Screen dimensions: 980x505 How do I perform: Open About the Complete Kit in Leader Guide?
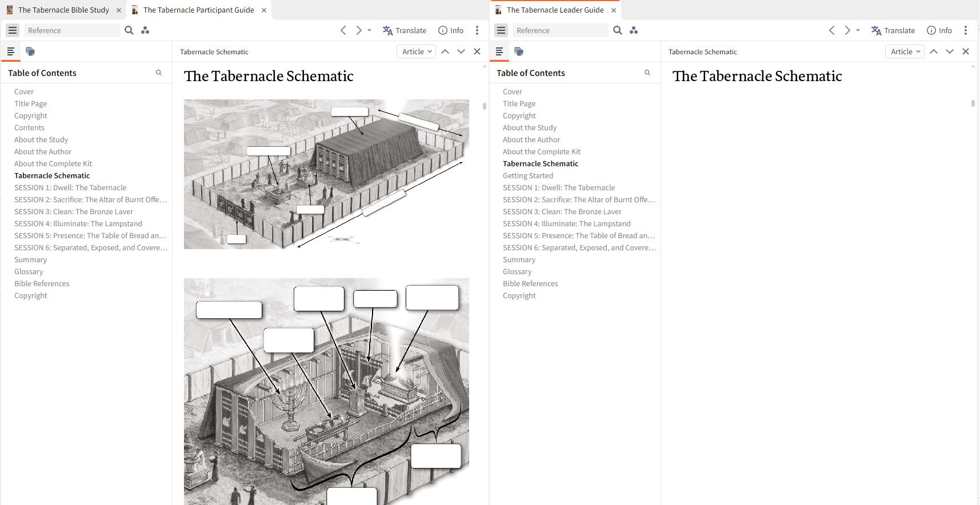pos(542,151)
